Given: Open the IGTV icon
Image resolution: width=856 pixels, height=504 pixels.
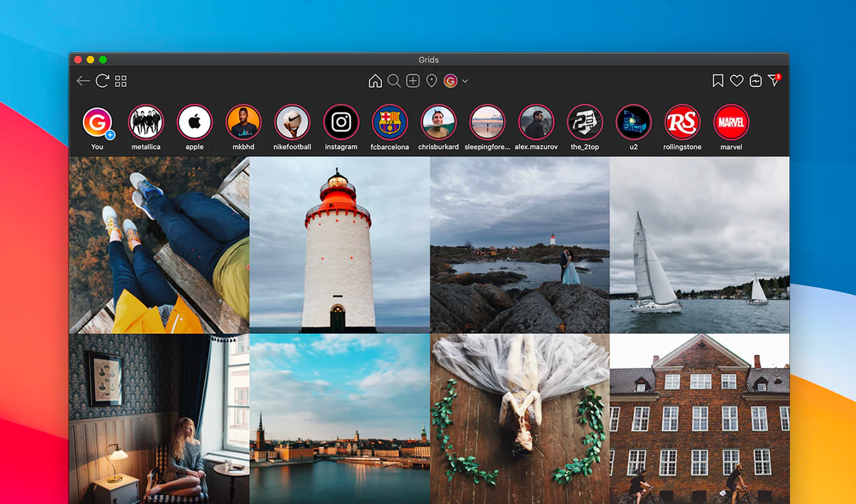Looking at the screenshot, I should point(756,81).
